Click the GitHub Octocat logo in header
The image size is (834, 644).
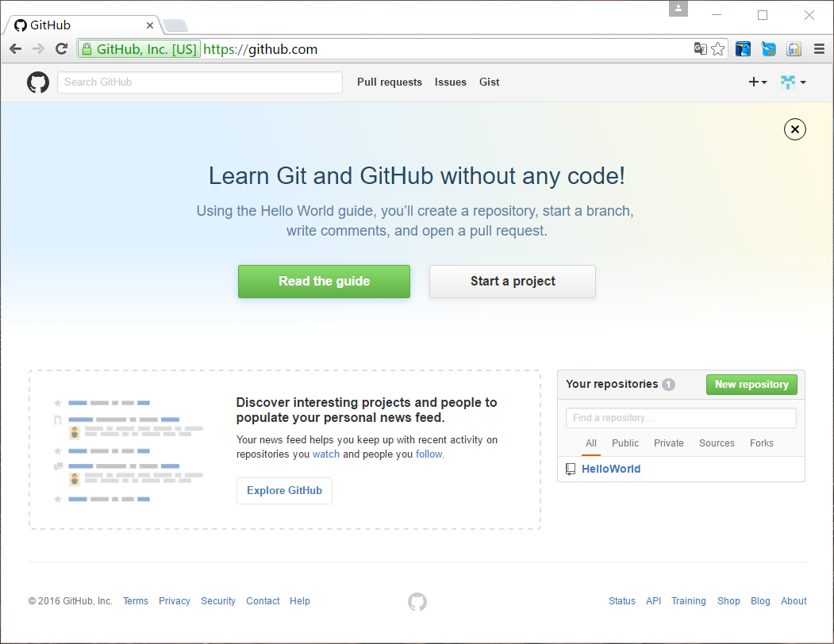point(38,82)
